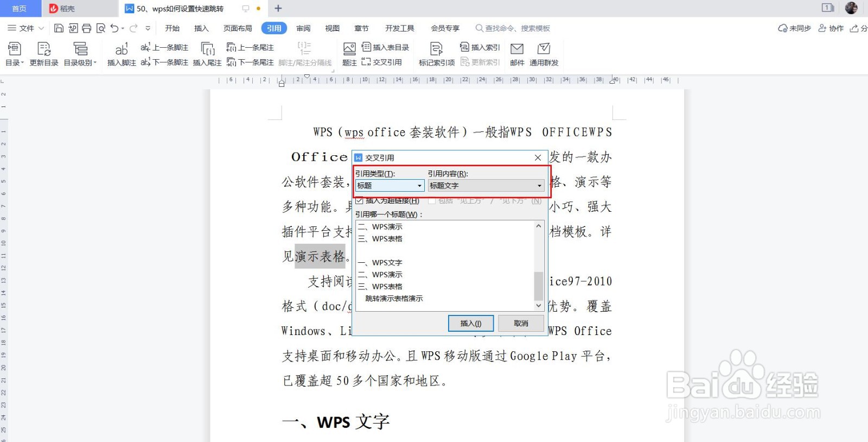Click 插入索引 insert index icon
This screenshot has width=868, height=442.
tap(480, 48)
